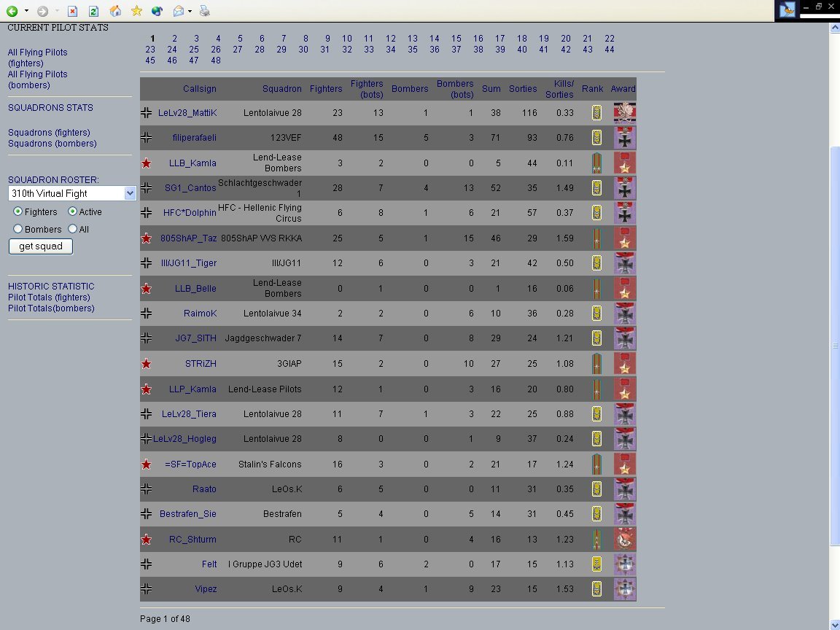Click the gold star award for LLB_Belle

(x=625, y=288)
